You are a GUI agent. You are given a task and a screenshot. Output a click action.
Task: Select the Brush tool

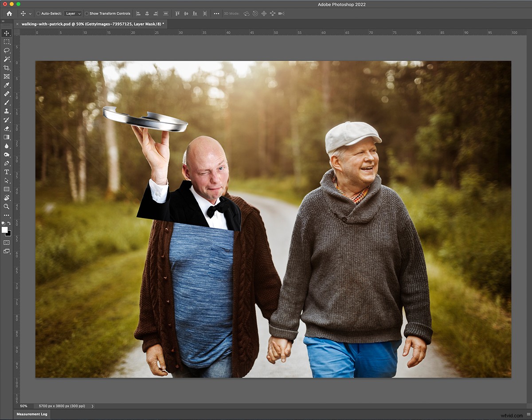tap(6, 102)
